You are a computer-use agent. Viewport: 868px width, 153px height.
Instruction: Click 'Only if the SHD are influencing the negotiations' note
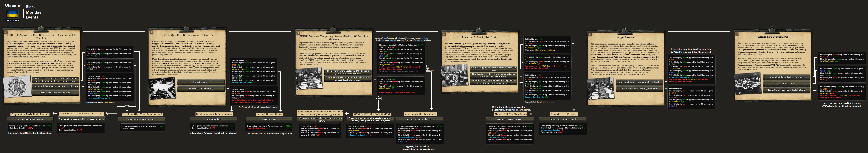click(511, 108)
